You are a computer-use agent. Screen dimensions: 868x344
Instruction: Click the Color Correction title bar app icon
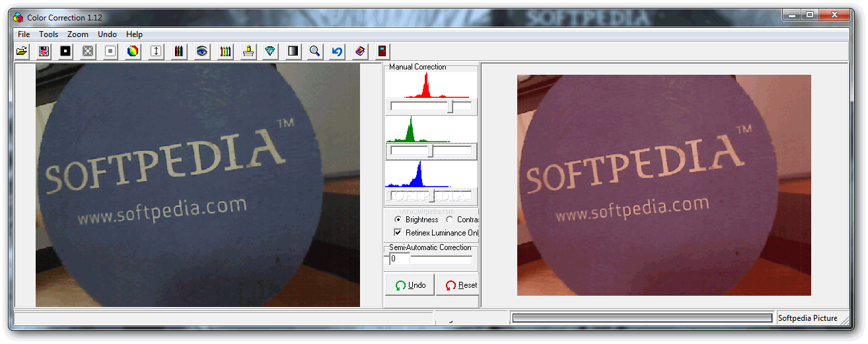point(18,18)
